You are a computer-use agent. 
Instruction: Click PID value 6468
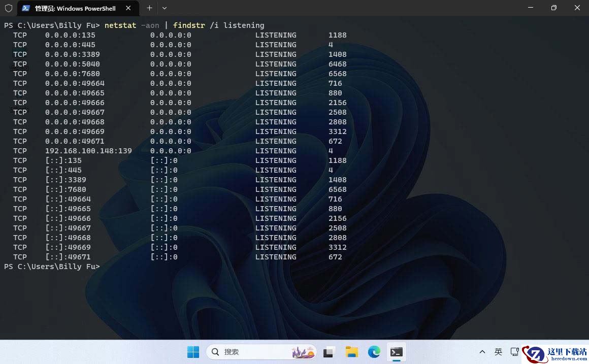[337, 64]
